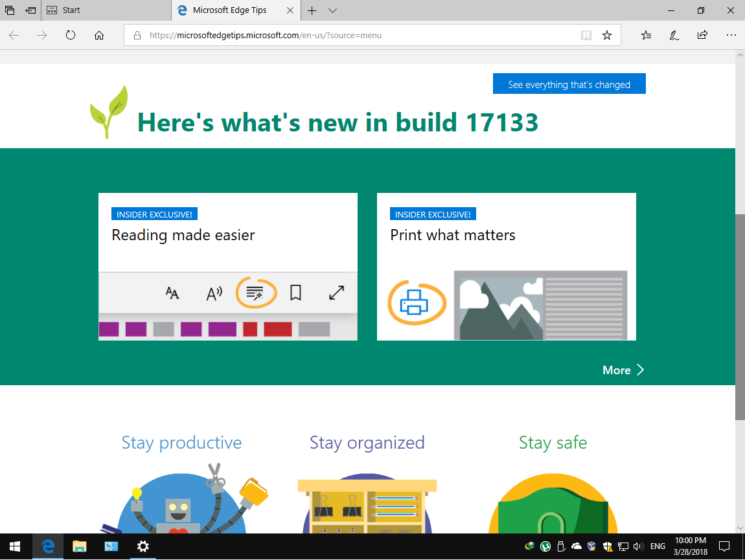Viewport: 745px width, 560px height.
Task: Select the Microsoft Edge Tips tab
Action: 229,10
